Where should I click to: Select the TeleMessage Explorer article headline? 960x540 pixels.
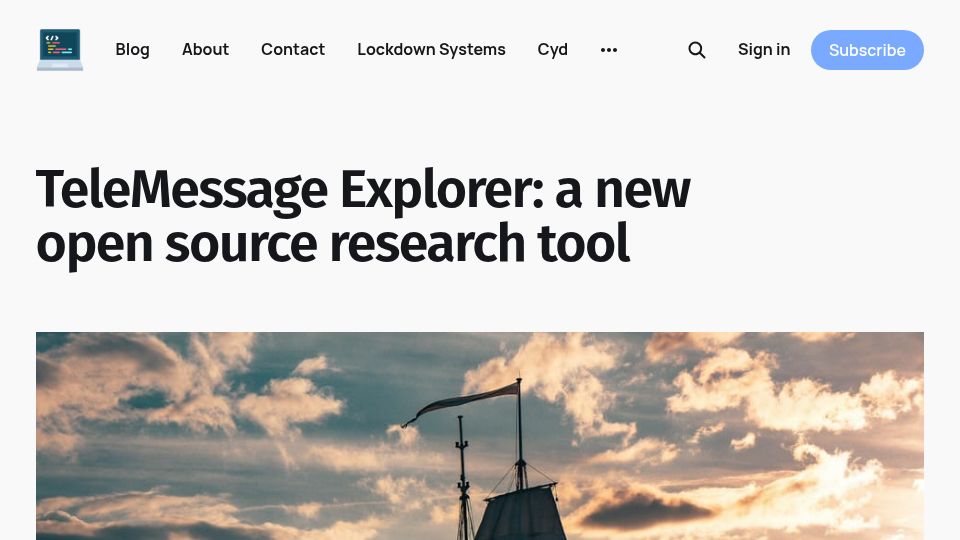(363, 217)
